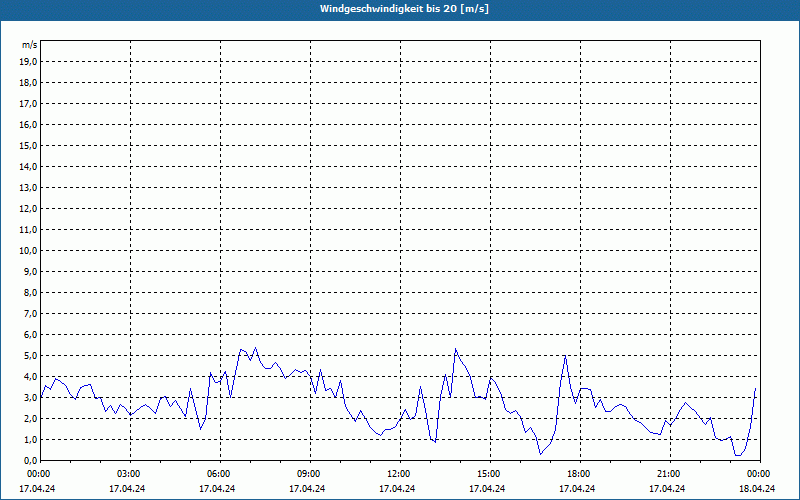Select the 16,0 y-axis label
Screen dimensions: 800x500
(28, 124)
